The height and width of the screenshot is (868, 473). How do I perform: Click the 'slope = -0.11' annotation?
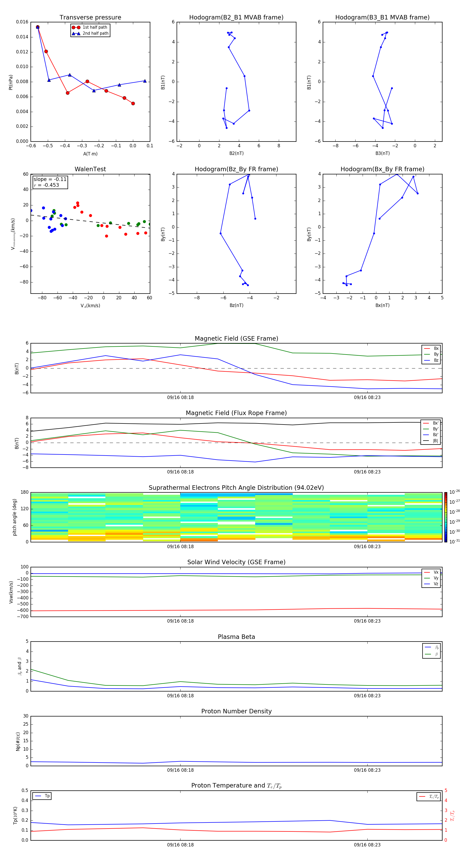pos(50,179)
